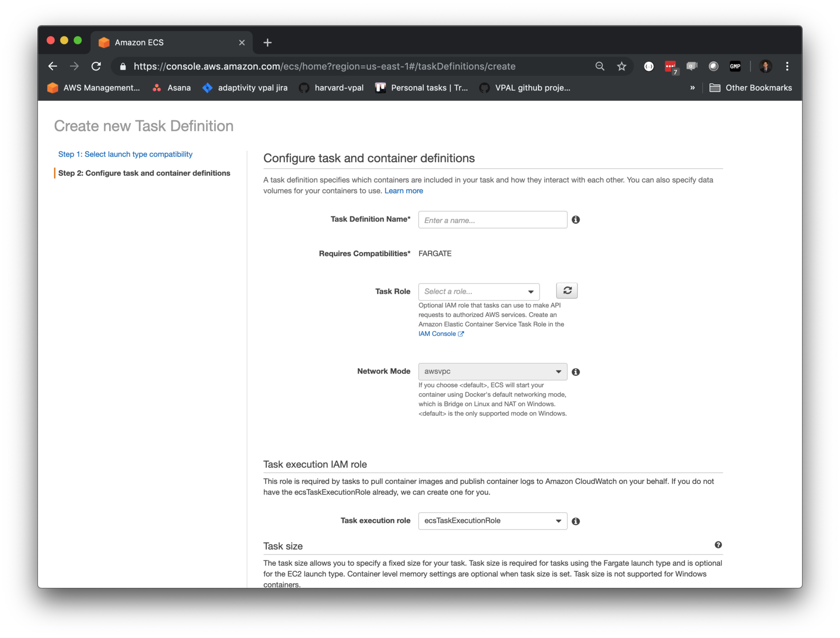Click the GMP extension icon

click(736, 66)
